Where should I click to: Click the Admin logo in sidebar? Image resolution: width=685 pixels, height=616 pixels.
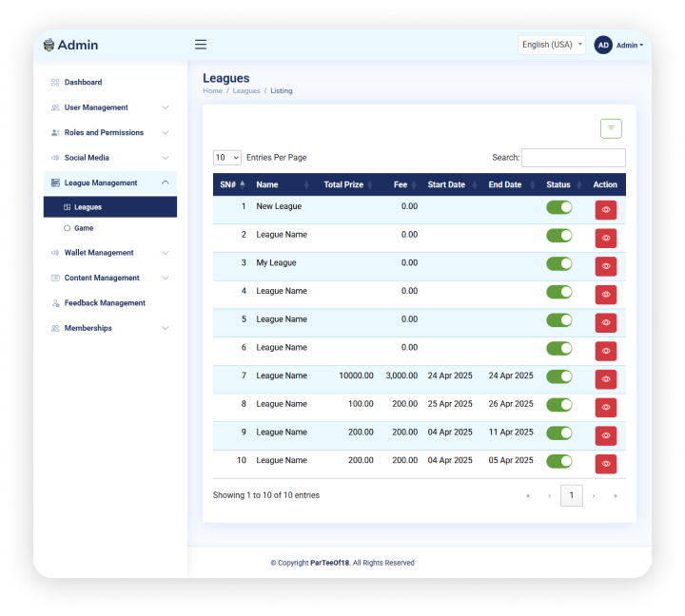[71, 45]
